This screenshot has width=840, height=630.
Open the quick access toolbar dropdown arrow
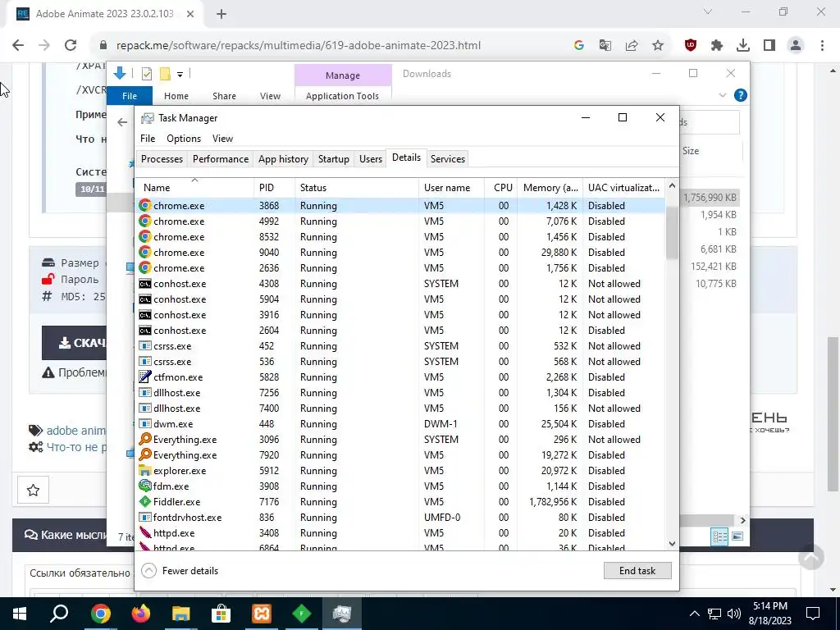pyautogui.click(x=180, y=74)
